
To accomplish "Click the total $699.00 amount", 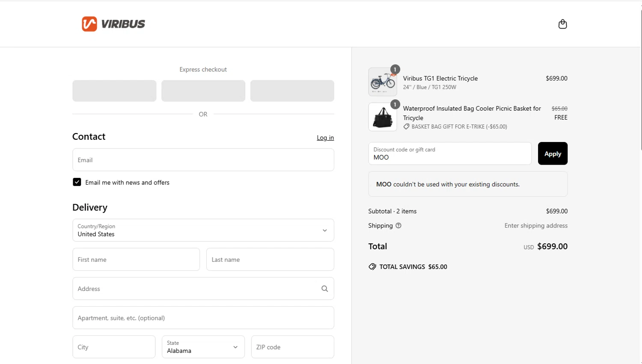I will (552, 246).
